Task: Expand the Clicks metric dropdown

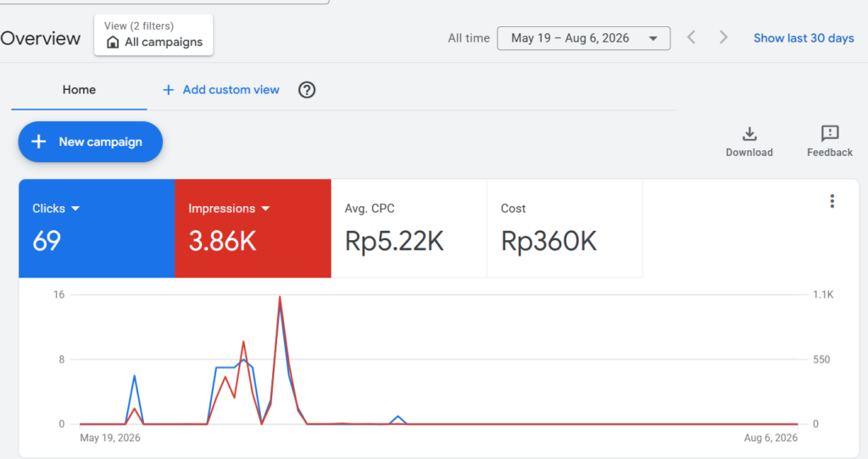Action: [x=75, y=209]
